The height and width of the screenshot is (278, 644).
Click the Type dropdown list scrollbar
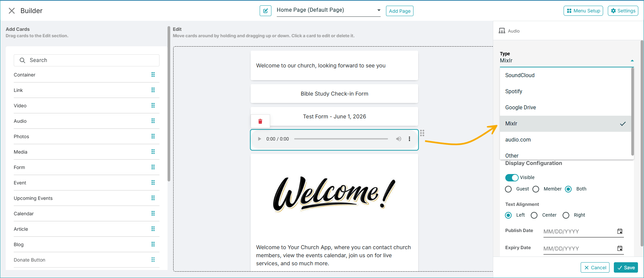[x=633, y=112]
